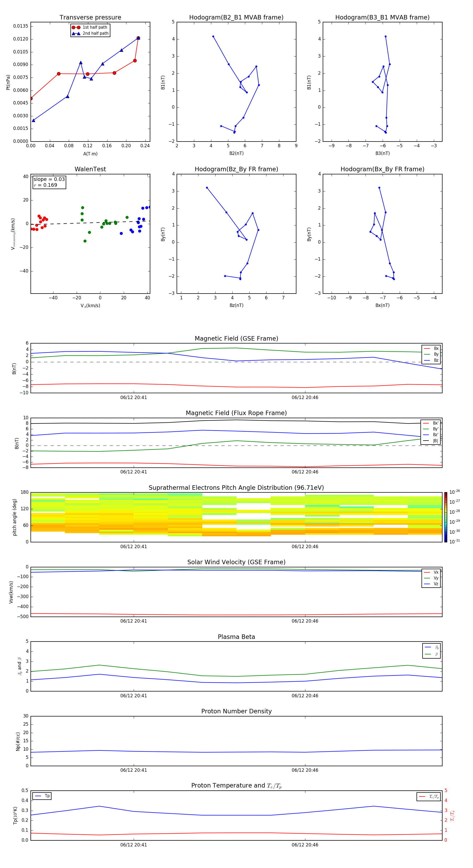473x868 pixels.
Task: Click the "Proton Number Density" title
Action: (x=236, y=711)
